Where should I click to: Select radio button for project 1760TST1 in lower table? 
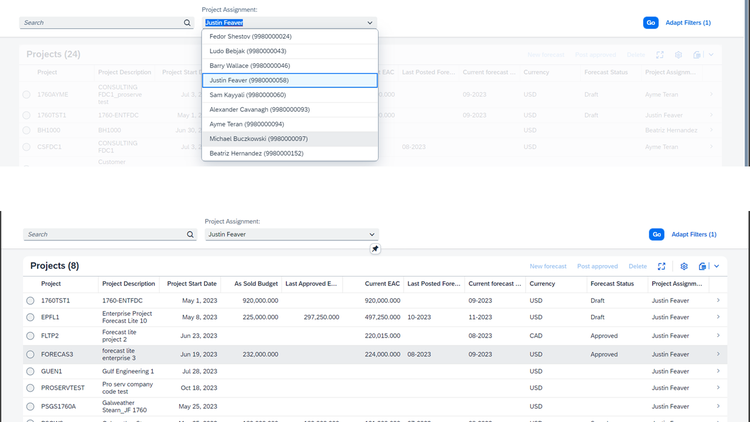(x=30, y=301)
